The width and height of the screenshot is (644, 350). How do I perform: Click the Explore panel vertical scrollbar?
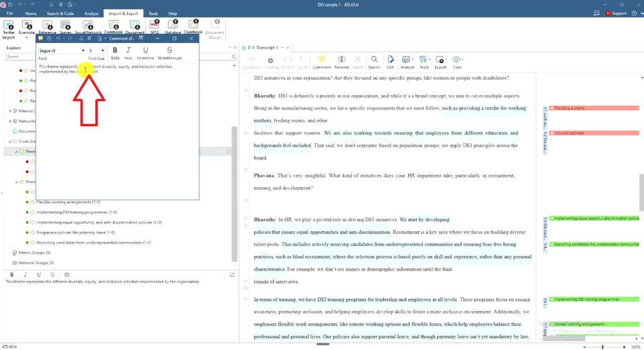[235, 193]
